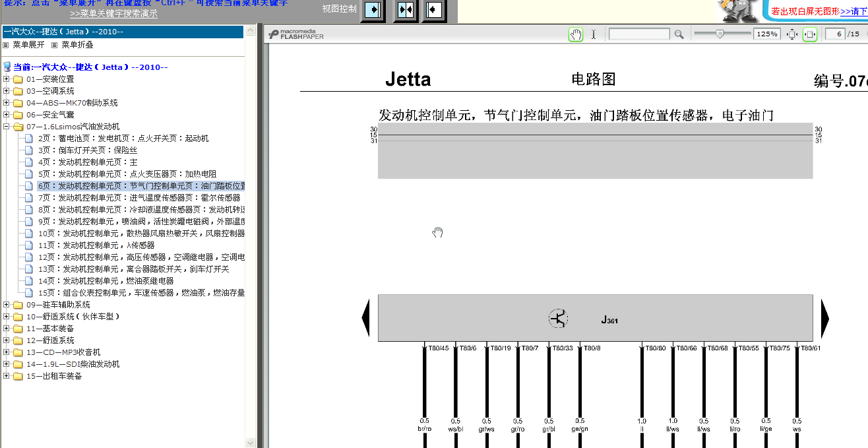Click tree panel scroll down arrow
Image resolution: width=868 pixels, height=448 pixels.
tap(250, 443)
